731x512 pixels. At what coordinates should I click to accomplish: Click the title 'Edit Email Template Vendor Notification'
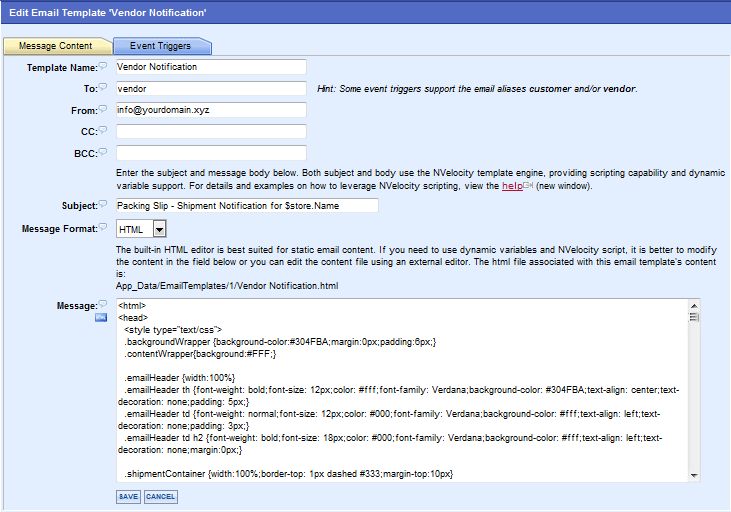click(108, 13)
